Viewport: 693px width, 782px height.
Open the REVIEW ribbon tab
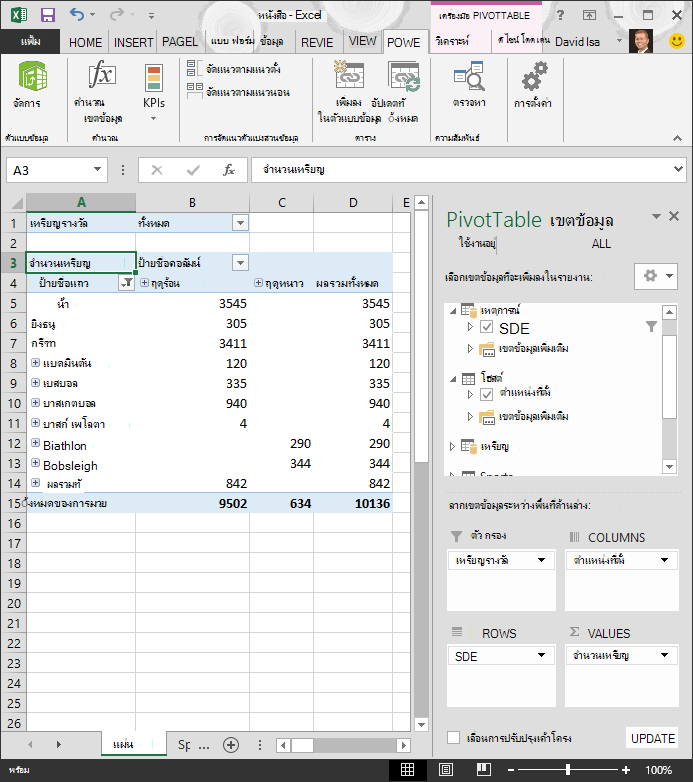coord(317,42)
